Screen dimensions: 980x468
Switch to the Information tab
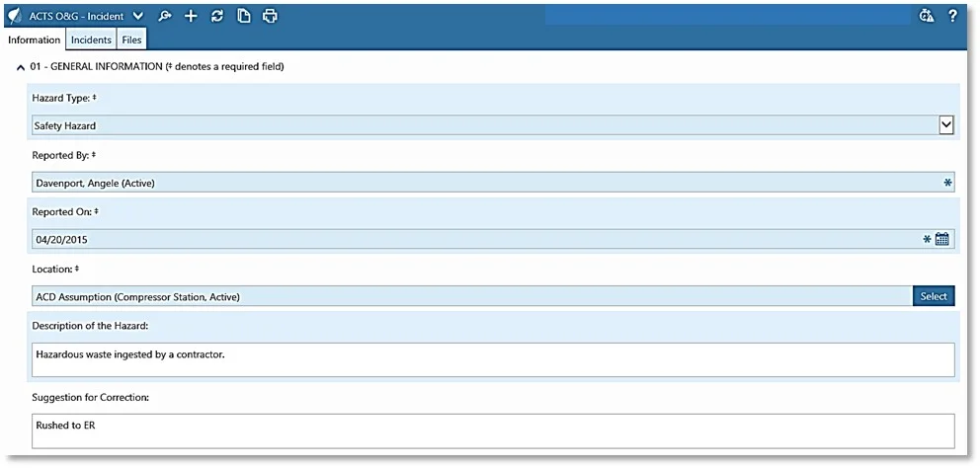pyautogui.click(x=35, y=40)
